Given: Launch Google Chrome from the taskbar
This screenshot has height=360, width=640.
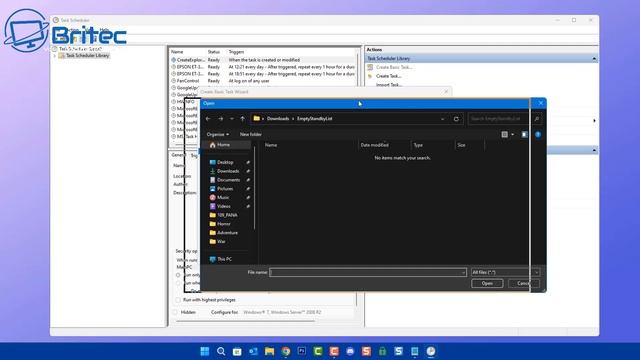Looking at the screenshot, I should coord(286,351).
